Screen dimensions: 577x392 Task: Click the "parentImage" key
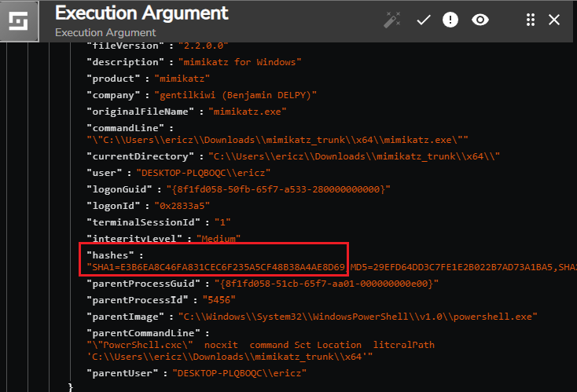pyautogui.click(x=125, y=317)
